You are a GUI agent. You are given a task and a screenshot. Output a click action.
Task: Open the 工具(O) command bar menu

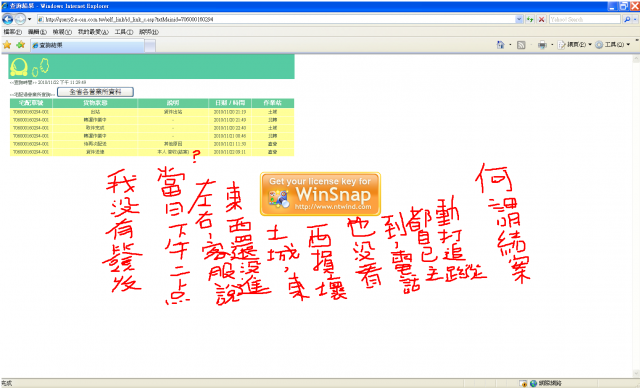click(613, 44)
